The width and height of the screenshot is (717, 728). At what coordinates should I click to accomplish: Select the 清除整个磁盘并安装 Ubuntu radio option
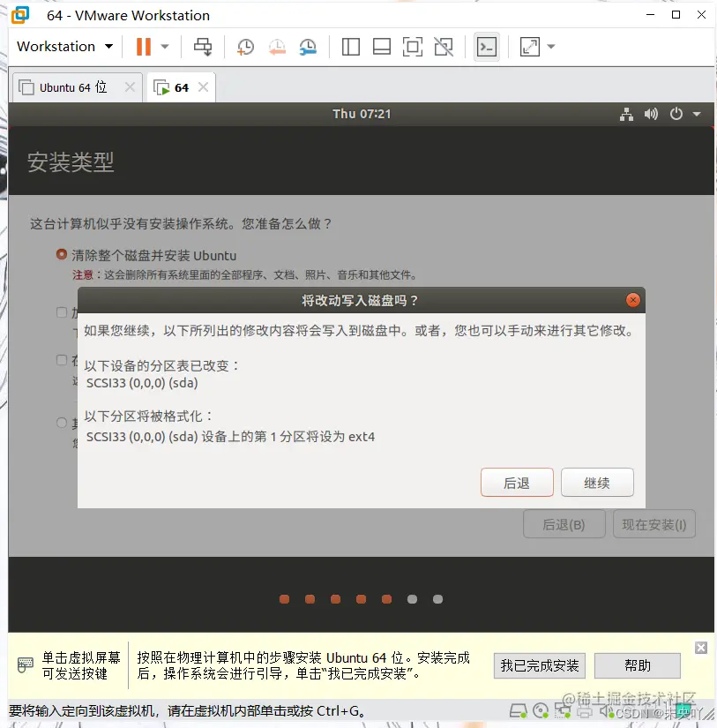[61, 254]
